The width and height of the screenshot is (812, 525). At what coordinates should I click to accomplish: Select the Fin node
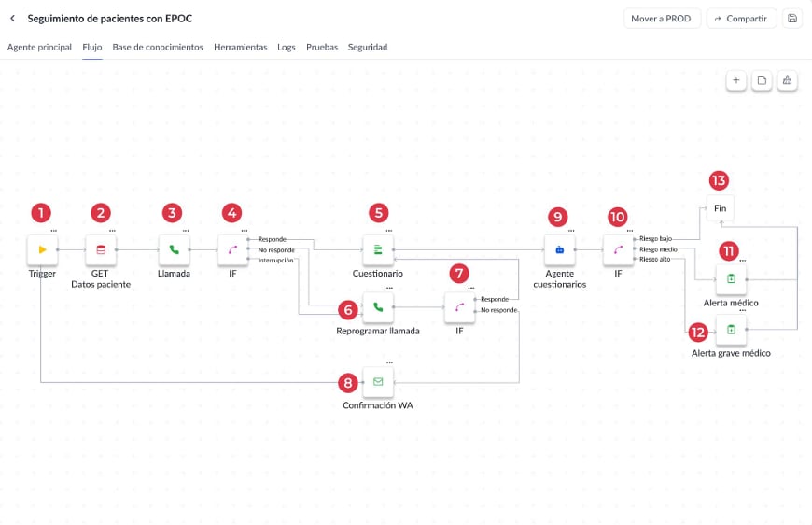click(x=720, y=208)
